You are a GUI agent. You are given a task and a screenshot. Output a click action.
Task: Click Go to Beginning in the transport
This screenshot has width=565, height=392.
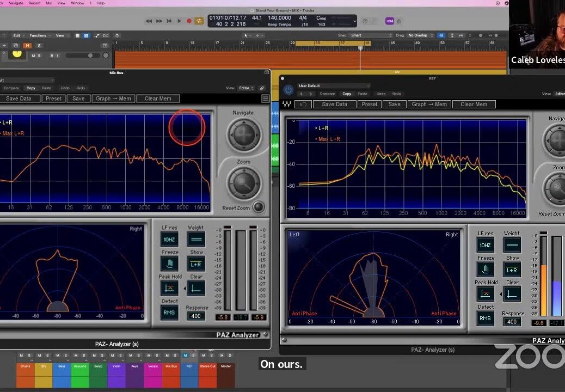click(x=169, y=21)
